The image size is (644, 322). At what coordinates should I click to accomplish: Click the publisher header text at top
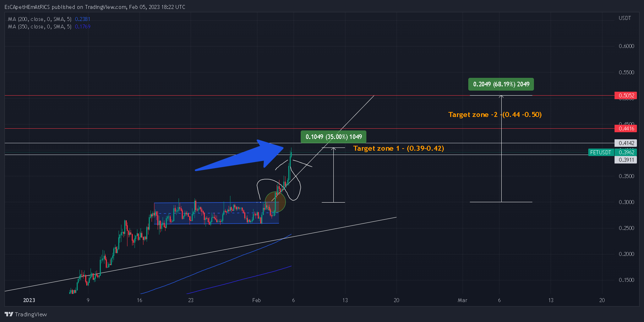point(95,7)
